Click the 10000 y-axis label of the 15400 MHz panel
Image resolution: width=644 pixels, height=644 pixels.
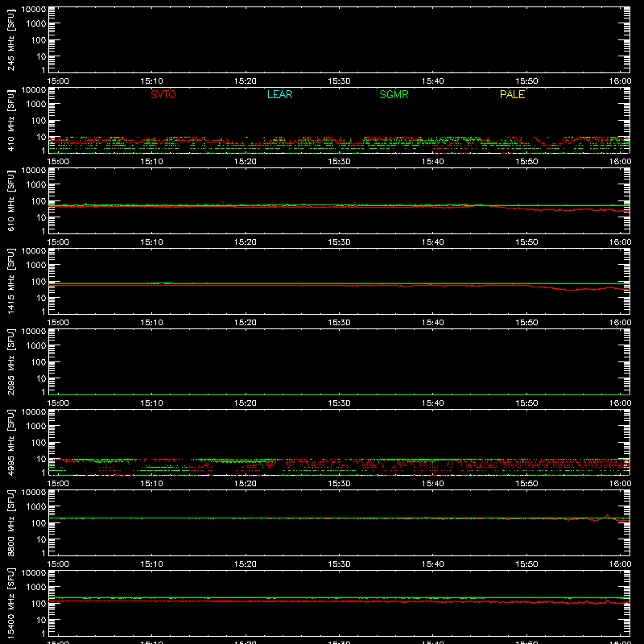(x=34, y=572)
